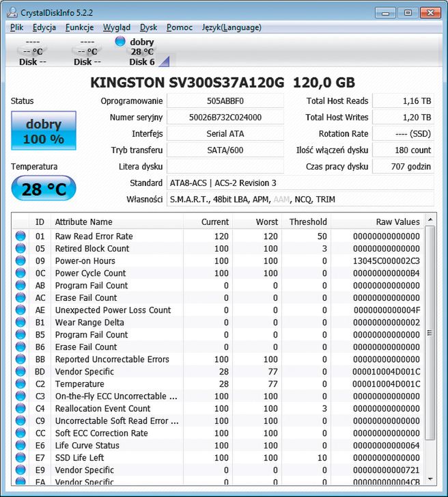Open the Pomoc menu
Image resolution: width=448 pixels, height=497 pixels.
(x=180, y=27)
